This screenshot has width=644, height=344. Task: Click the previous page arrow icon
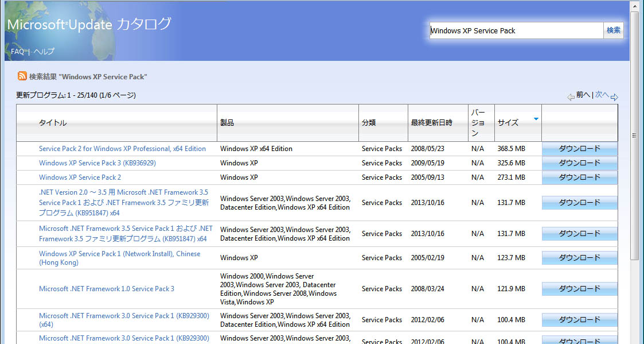pos(571,98)
